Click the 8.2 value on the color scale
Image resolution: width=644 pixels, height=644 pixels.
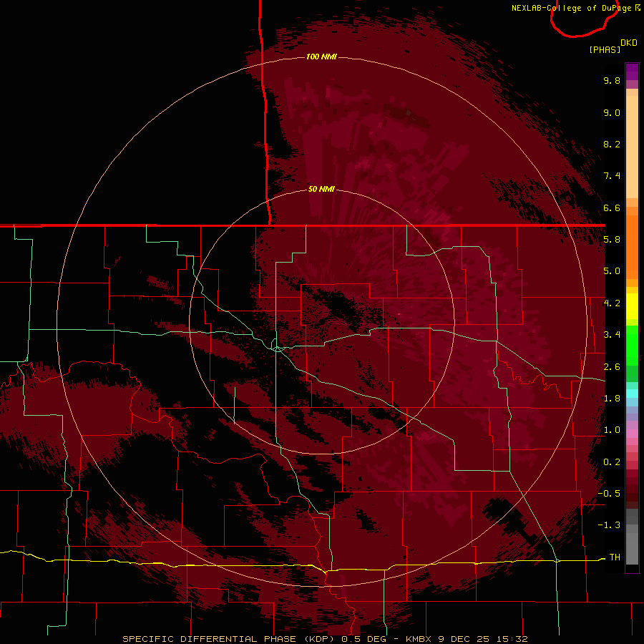pos(612,144)
